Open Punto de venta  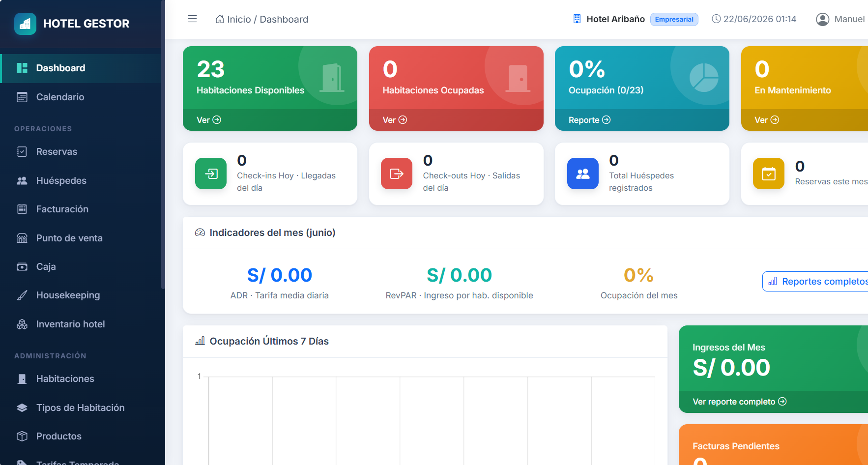tap(82, 238)
